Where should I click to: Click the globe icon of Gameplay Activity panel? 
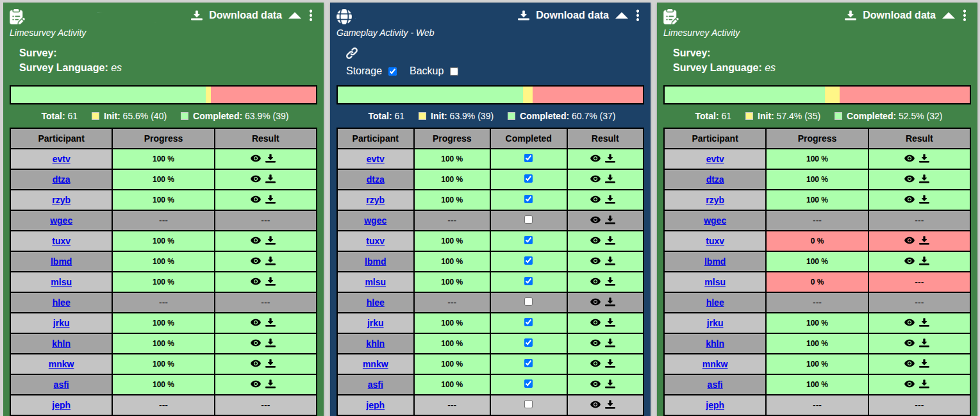coord(344,17)
